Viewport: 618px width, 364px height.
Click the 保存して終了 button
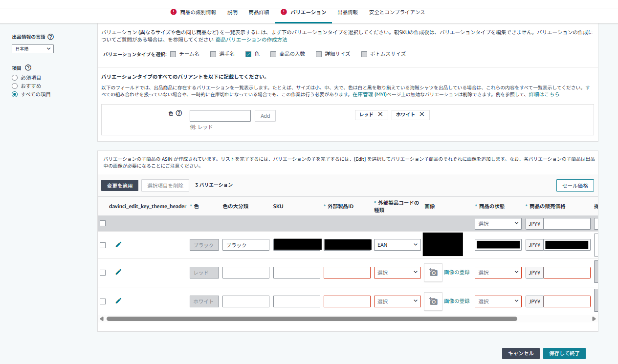pyautogui.click(x=564, y=353)
